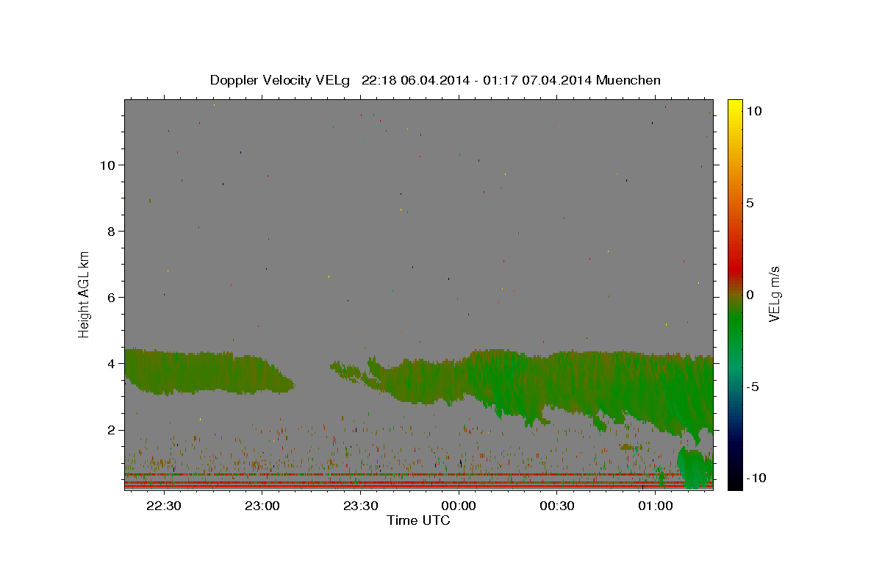Image resolution: width=882 pixels, height=588 pixels.
Task: Click the colorbar value label 5
Action: click(750, 203)
